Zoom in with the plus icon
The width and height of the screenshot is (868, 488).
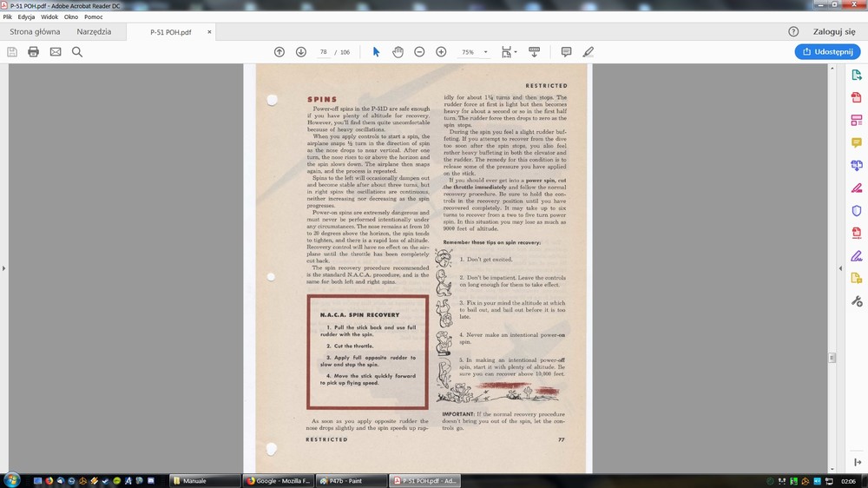coord(441,52)
